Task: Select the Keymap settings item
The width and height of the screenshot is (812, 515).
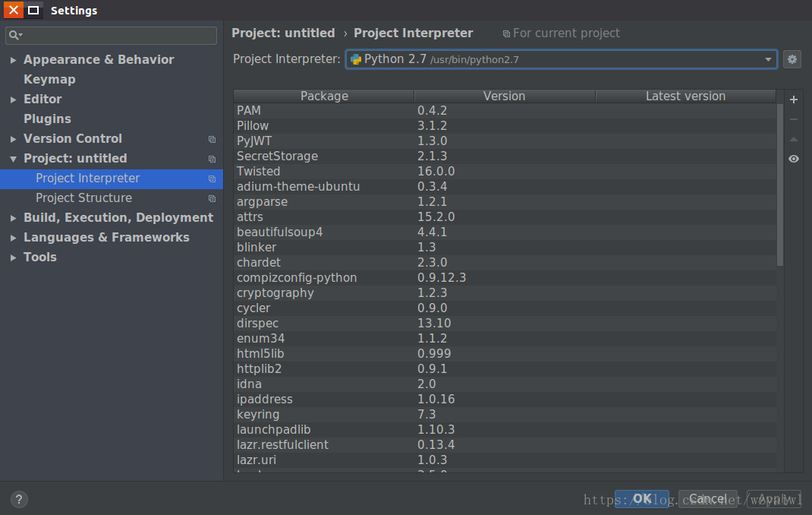Action: tap(49, 79)
